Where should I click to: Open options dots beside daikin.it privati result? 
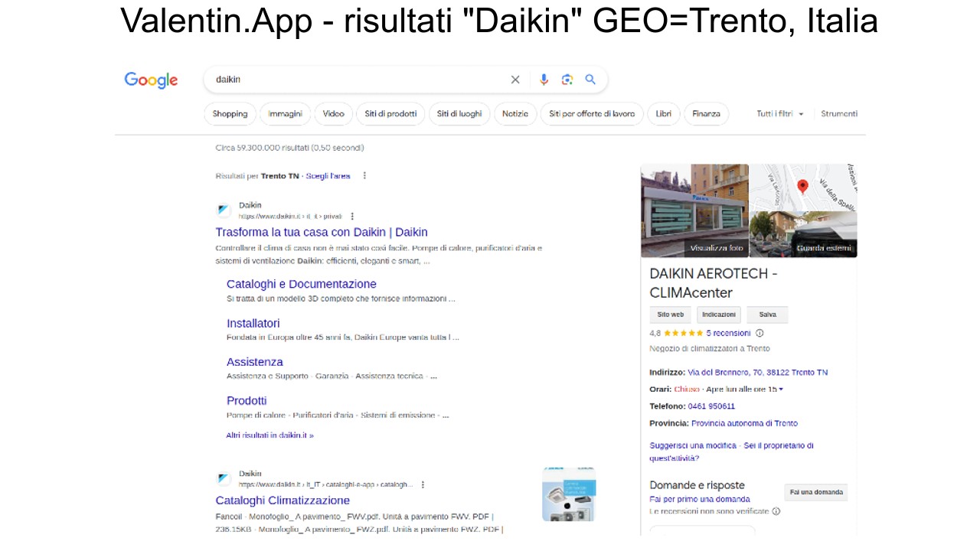(352, 217)
